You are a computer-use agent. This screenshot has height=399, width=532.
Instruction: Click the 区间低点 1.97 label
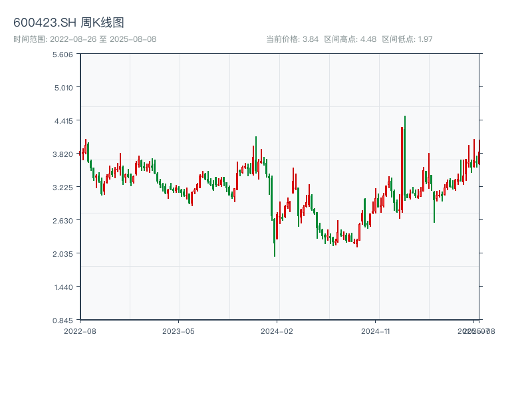click(407, 39)
